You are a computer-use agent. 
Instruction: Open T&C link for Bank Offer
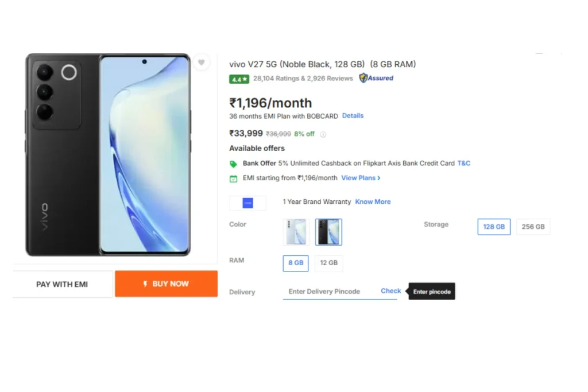[x=463, y=164]
